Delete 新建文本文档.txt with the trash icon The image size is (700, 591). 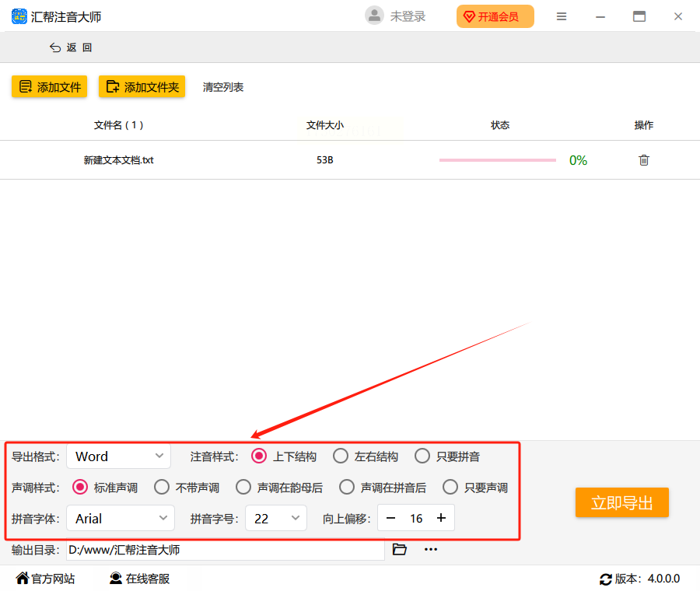pyautogui.click(x=644, y=159)
